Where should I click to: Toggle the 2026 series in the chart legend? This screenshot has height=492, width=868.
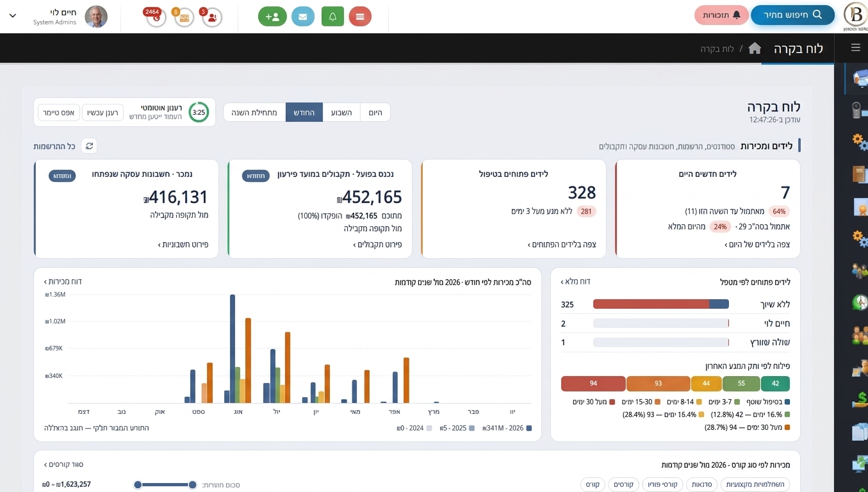[x=507, y=428]
